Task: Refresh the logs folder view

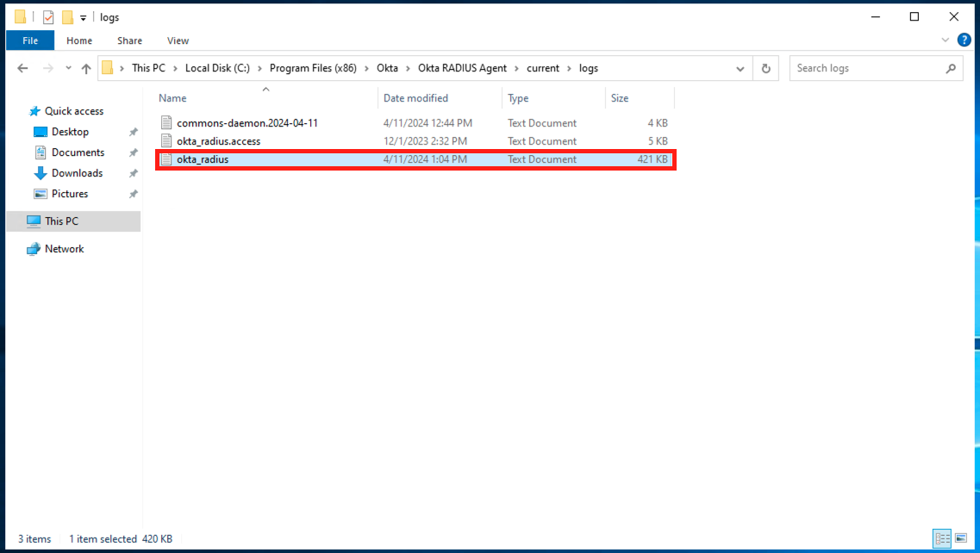Action: pyautogui.click(x=765, y=68)
